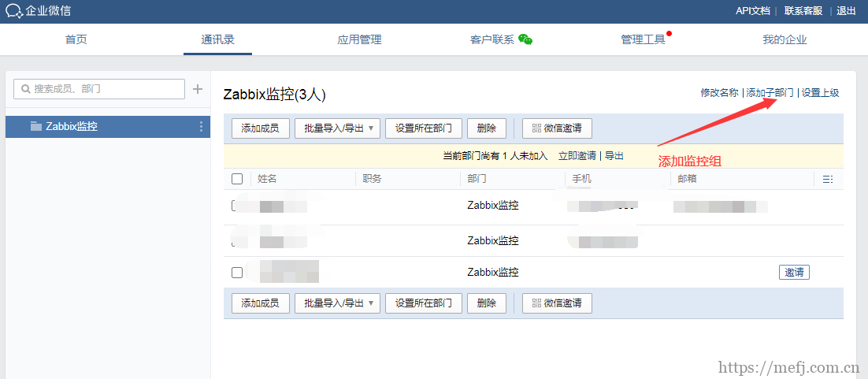Go to the 我的企业 tab
This screenshot has width=868, height=379.
[x=785, y=39]
